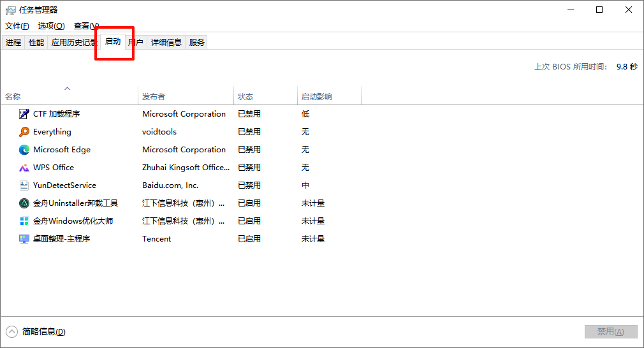Screen dimensions: 644x348
Task: Select the 金舟Uninstaller卸载工具 row name
Action: (x=76, y=203)
